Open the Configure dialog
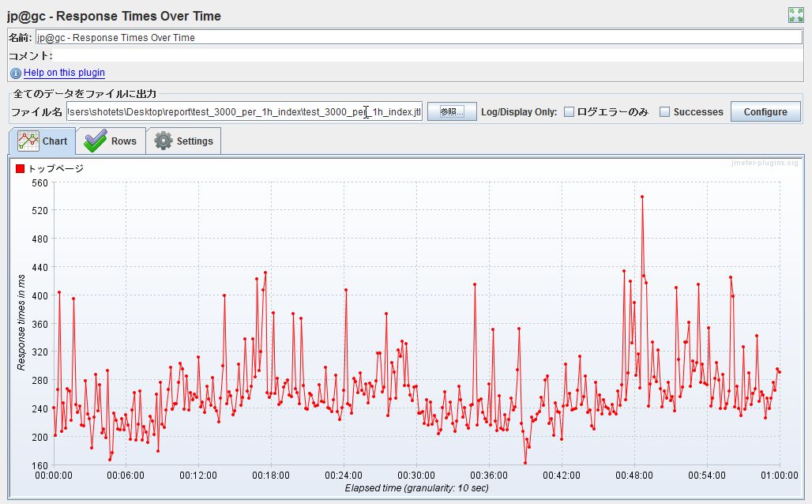 [x=765, y=111]
